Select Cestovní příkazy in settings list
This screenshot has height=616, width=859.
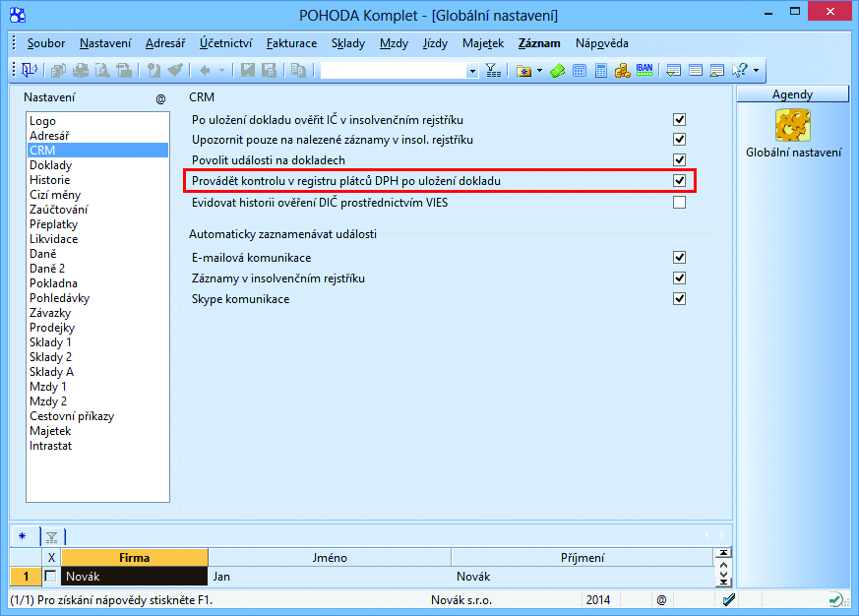click(x=97, y=416)
